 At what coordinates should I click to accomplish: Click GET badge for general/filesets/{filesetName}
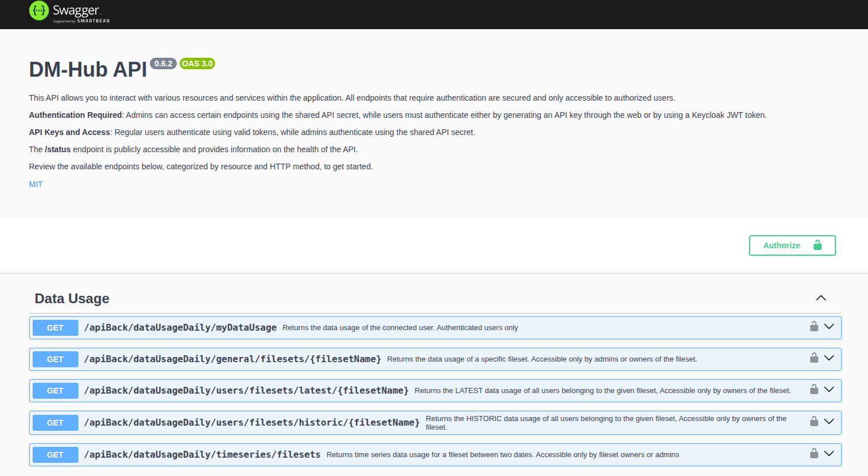[55, 359]
